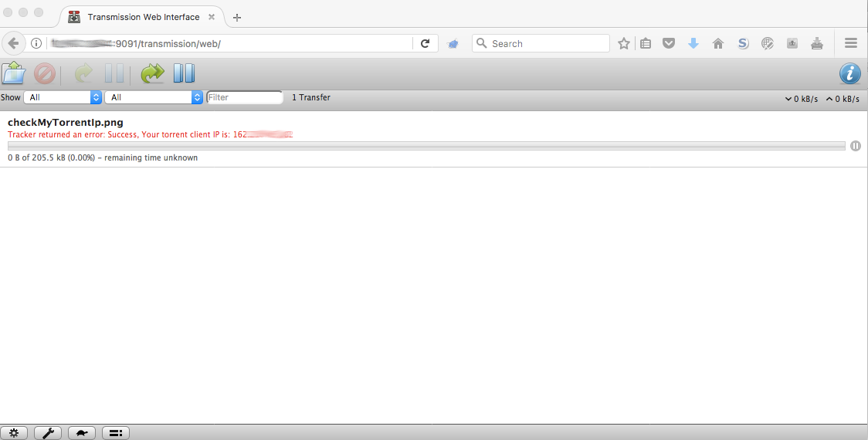Image resolution: width=868 pixels, height=440 pixels.
Task: Click the '0 B of 205.5 kB' status text
Action: tap(103, 157)
